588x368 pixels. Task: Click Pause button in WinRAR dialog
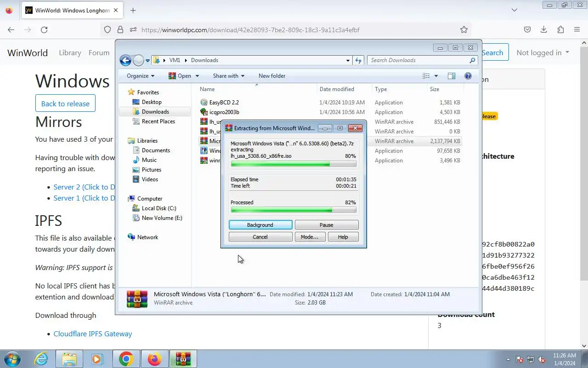[326, 225]
